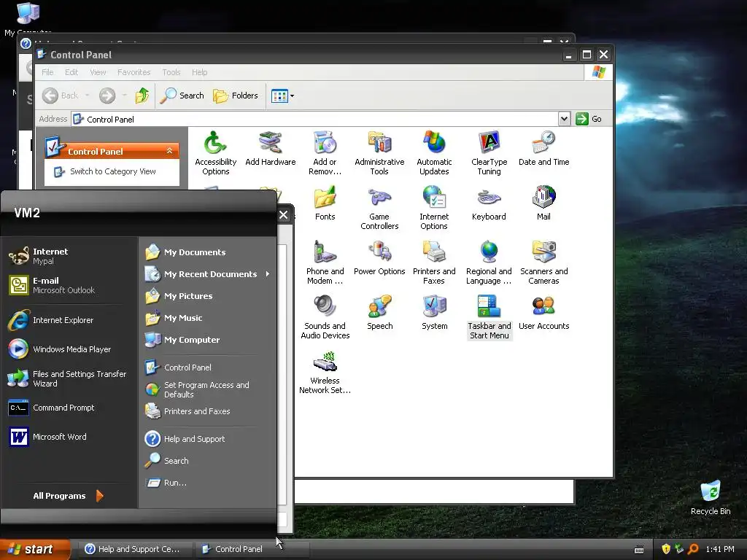The height and width of the screenshot is (560, 747).
Task: Launch Mypal Internet browser from Start menu
Action: pos(69,256)
